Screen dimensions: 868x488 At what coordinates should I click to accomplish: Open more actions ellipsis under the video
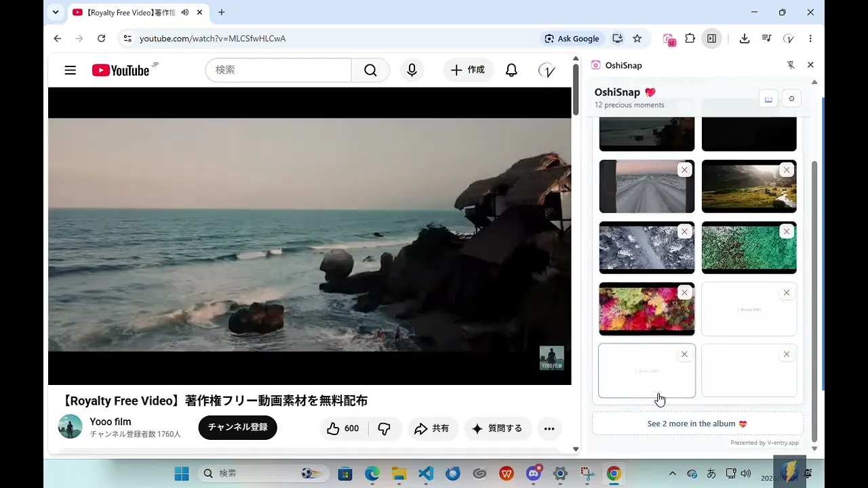549,428
